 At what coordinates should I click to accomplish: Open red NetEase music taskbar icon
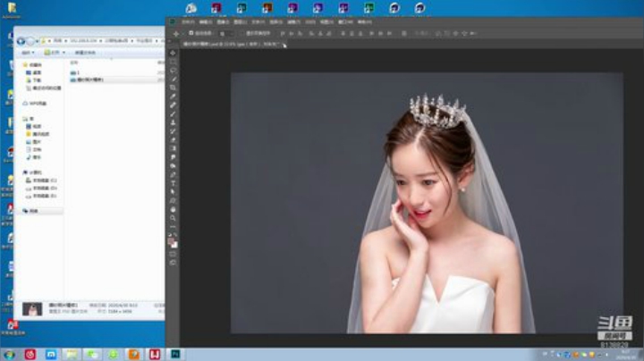point(30,354)
